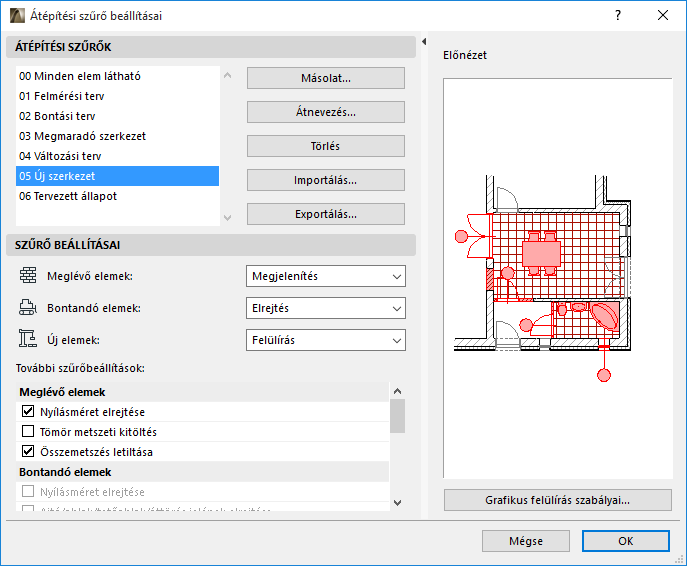Select '06 Tervezett állapot' filter

(x=117, y=196)
